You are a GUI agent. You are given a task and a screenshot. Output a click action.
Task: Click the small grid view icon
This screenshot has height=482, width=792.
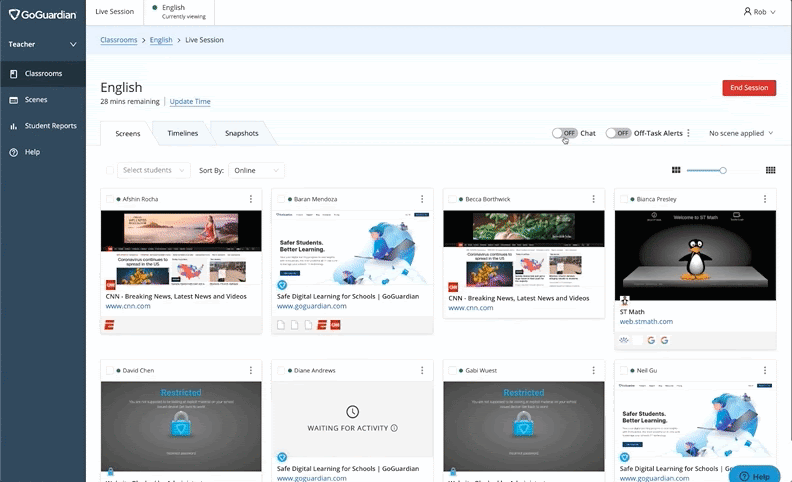(x=676, y=170)
